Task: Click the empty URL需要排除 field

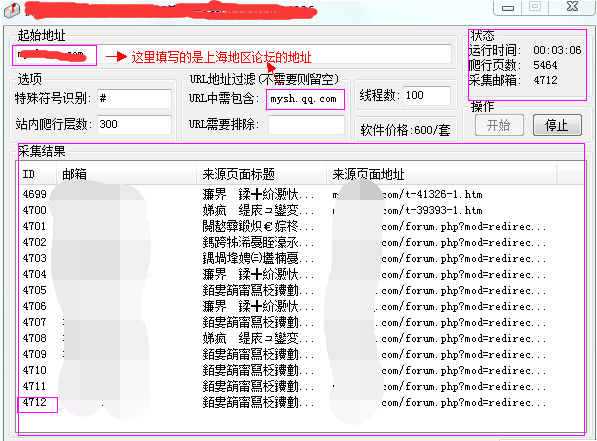Action: [x=306, y=125]
